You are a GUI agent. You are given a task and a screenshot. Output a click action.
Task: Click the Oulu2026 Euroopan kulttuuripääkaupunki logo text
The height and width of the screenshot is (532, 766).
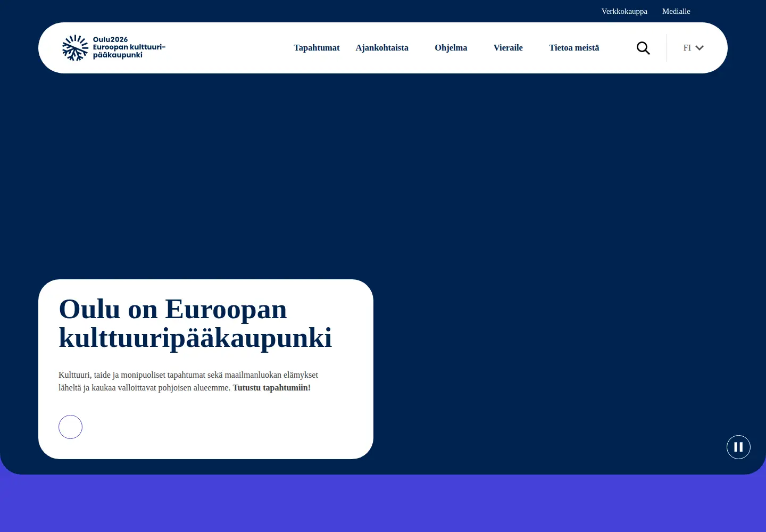[129, 47]
